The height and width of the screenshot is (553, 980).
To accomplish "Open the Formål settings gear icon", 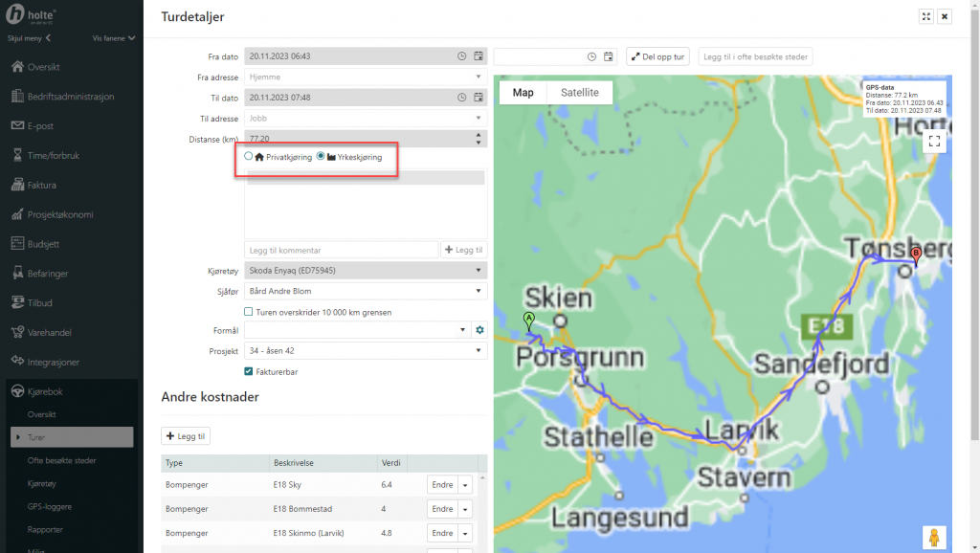I will 480,330.
